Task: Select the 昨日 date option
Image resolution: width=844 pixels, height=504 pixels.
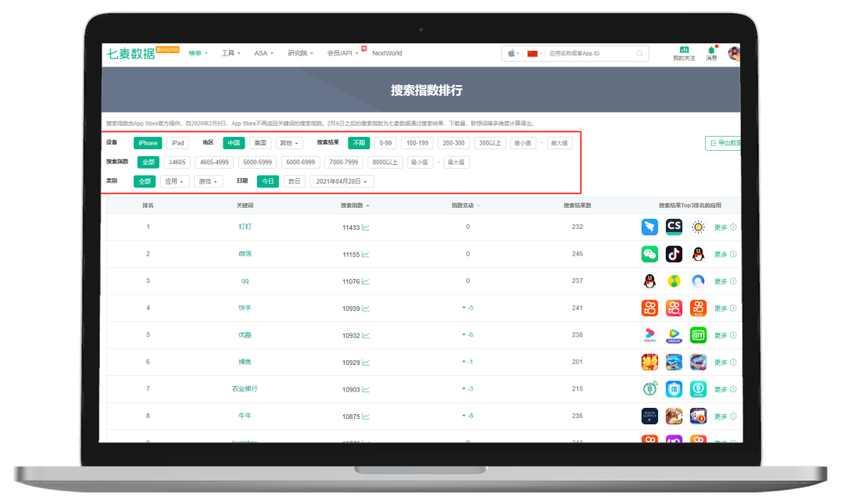Action: click(295, 181)
